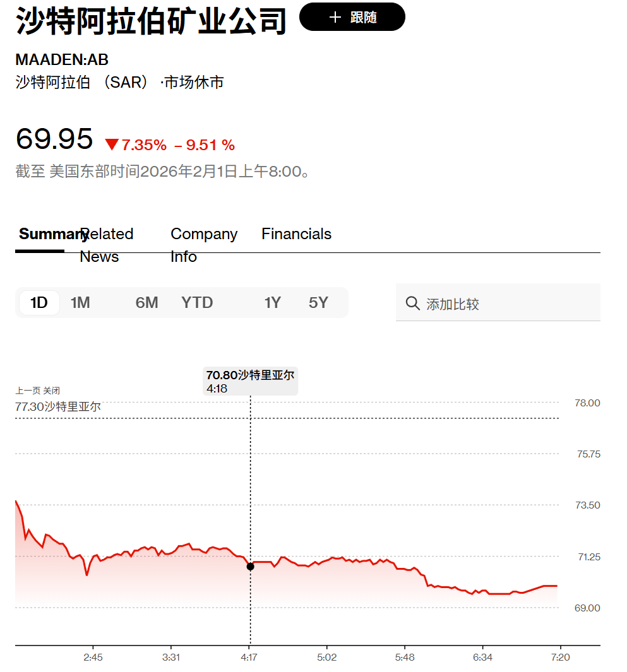The image size is (627, 672).
Task: Click the MAADEN:AB ticker symbol
Action: [61, 60]
